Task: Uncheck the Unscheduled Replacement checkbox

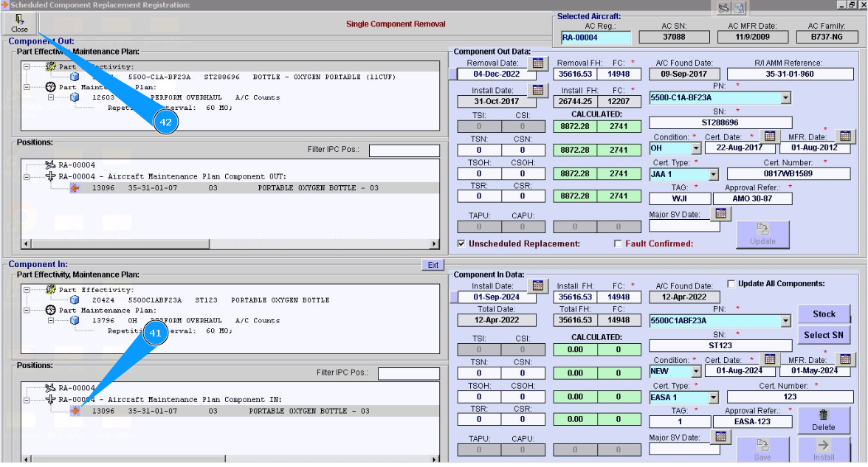Action: pos(462,243)
